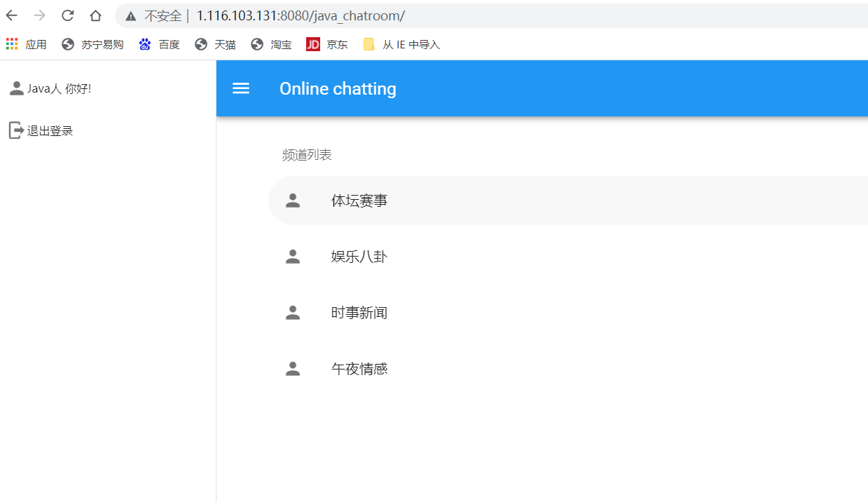This screenshot has width=868, height=502.
Task: Click the person icon beside 时事新闻
Action: click(x=292, y=312)
